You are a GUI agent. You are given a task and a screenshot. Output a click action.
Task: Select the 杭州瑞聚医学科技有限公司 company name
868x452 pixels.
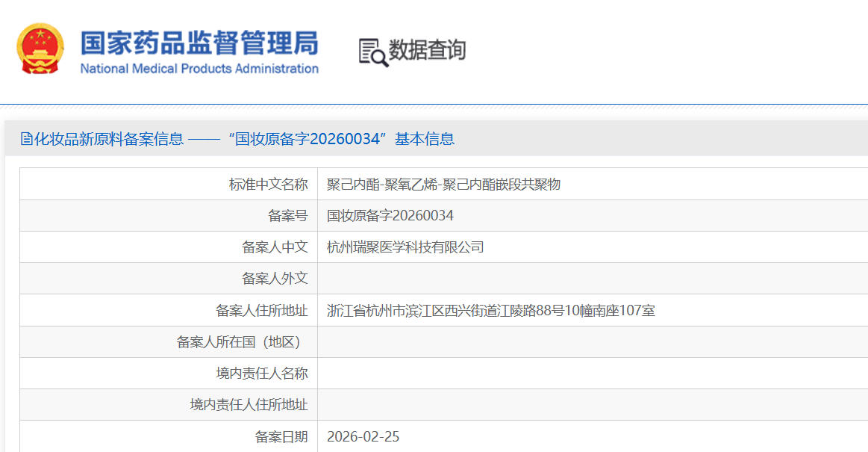click(405, 247)
